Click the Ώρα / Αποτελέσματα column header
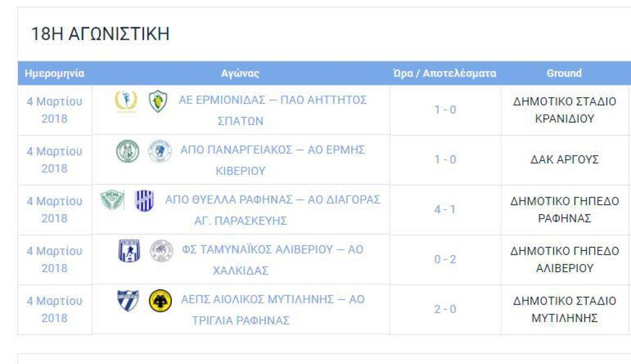 coord(444,73)
